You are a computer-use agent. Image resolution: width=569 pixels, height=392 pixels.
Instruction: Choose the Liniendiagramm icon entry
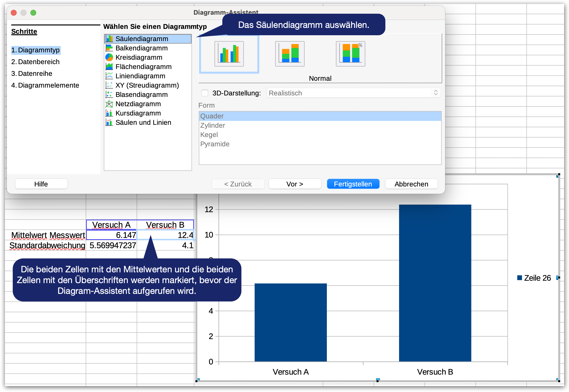[x=109, y=76]
